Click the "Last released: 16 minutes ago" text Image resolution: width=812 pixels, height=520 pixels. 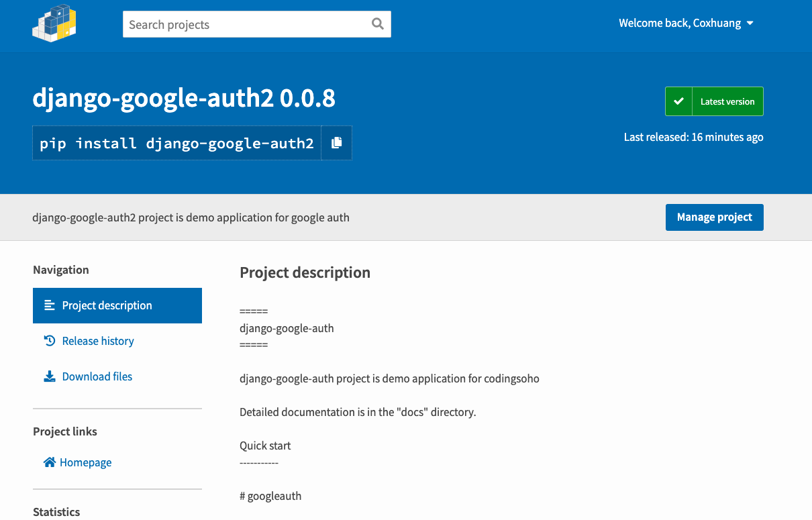[694, 137]
